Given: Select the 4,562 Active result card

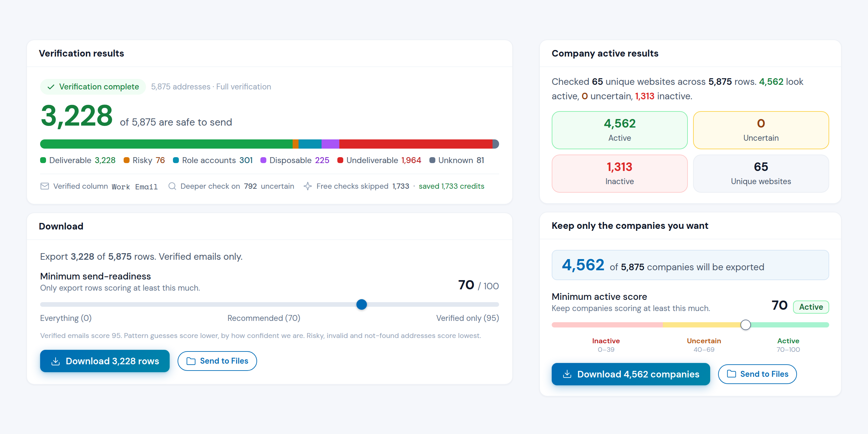Looking at the screenshot, I should (620, 131).
